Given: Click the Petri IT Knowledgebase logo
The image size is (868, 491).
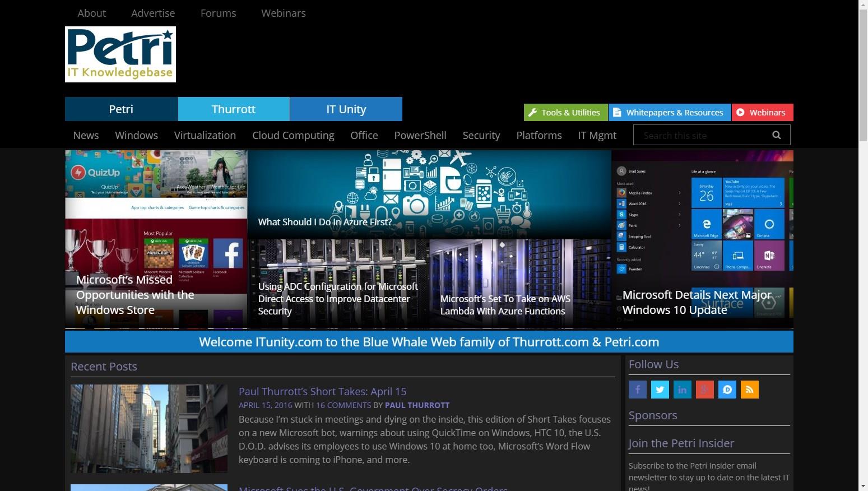Looking at the screenshot, I should pyautogui.click(x=120, y=54).
